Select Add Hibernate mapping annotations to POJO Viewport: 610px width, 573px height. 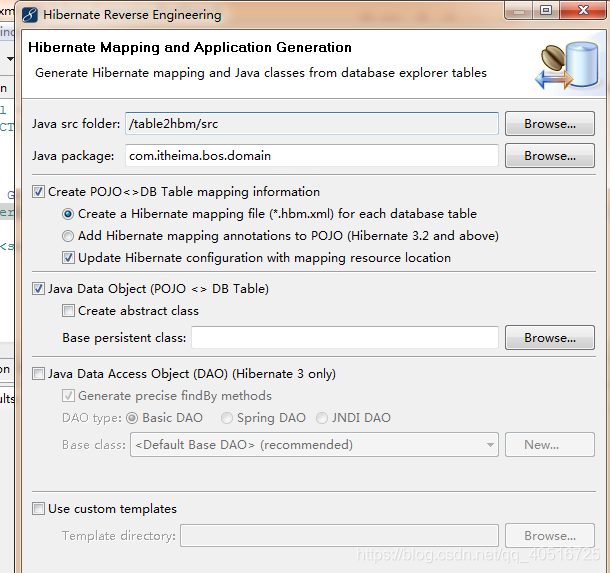click(68, 236)
